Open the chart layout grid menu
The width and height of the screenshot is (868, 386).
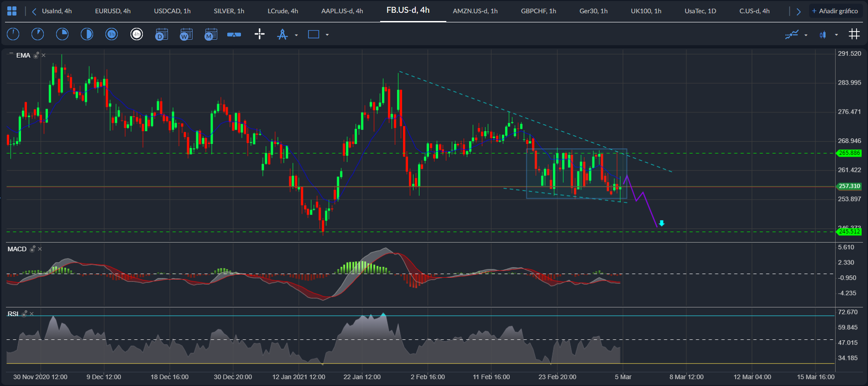[12, 11]
